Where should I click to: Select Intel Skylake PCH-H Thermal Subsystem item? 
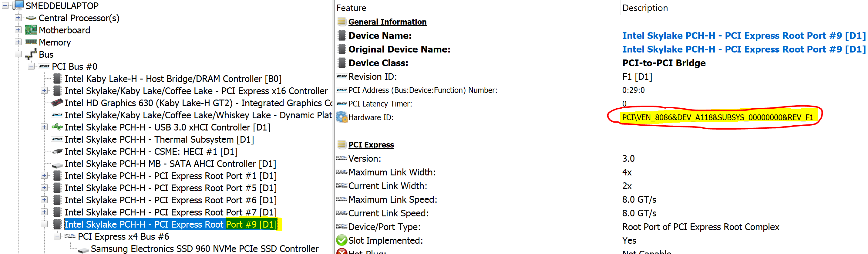coord(159,139)
